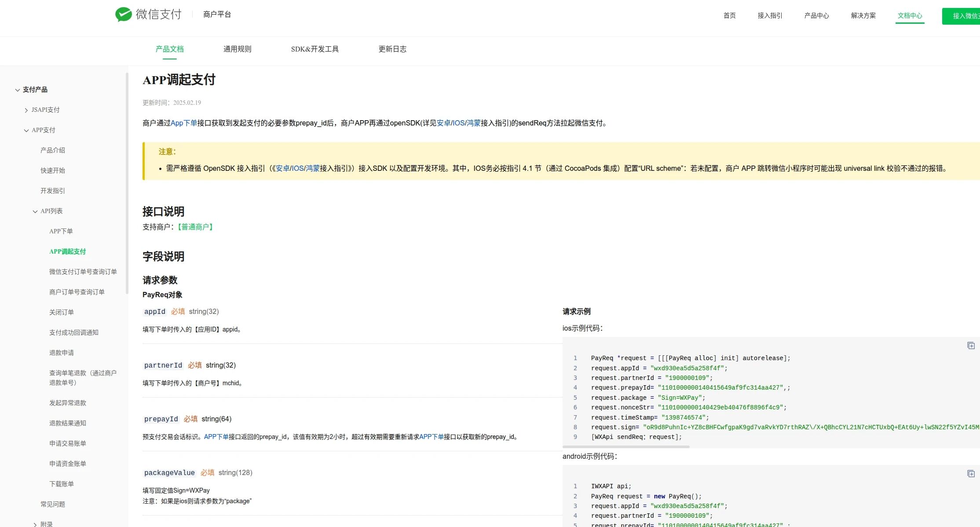Collapse the API列表 chevron
Screen dimensions: 980x527
35,211
